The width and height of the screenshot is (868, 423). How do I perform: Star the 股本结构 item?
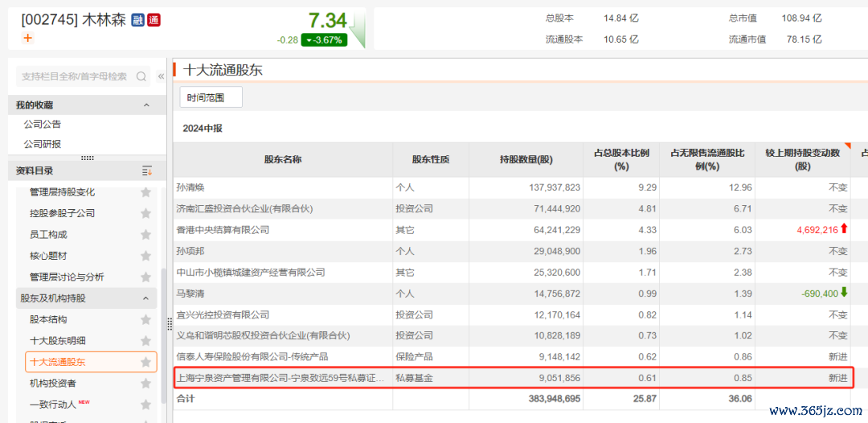(145, 319)
